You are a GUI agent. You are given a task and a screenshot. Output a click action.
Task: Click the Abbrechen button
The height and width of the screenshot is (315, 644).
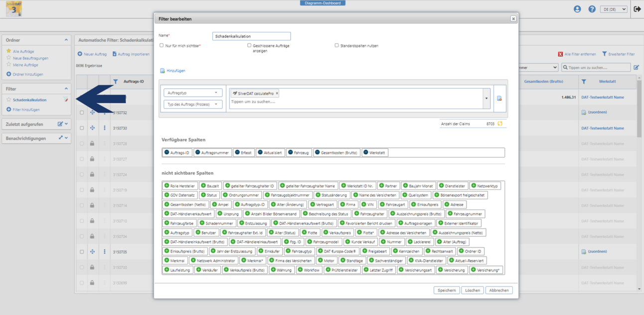point(498,290)
